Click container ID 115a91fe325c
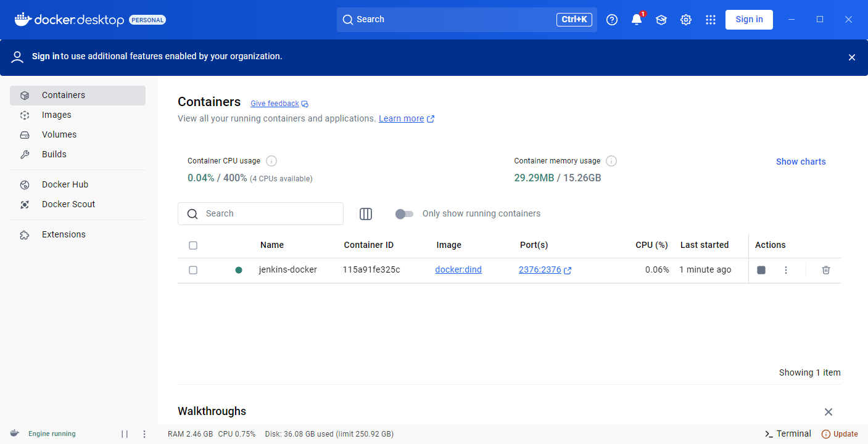This screenshot has width=868, height=444. [371, 269]
